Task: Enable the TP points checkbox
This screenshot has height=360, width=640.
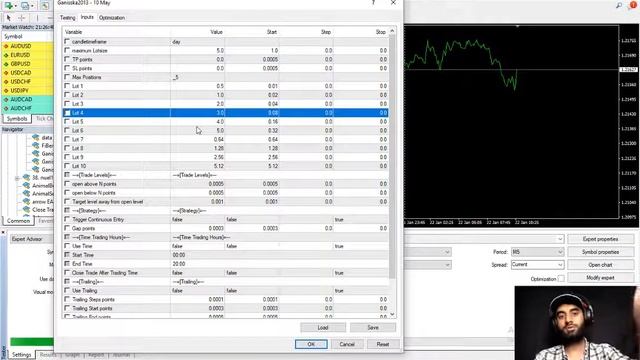Action: pos(67,60)
